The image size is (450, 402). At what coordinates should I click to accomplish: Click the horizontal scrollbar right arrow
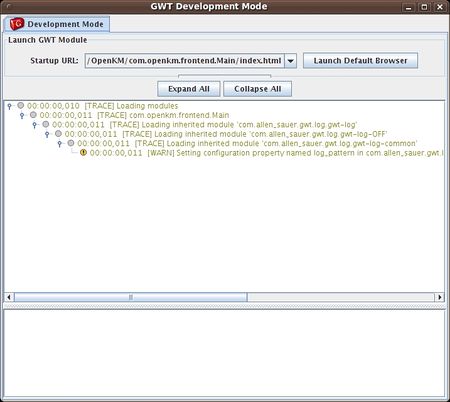440,297
